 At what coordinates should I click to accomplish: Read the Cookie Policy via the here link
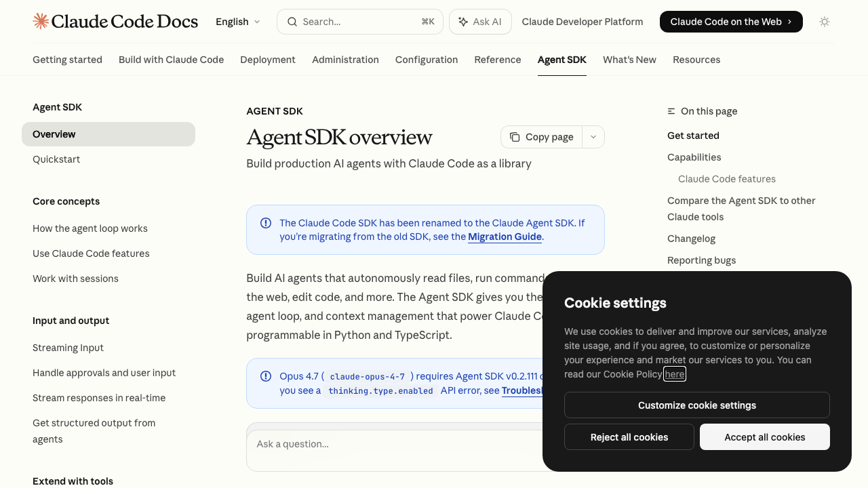click(674, 373)
